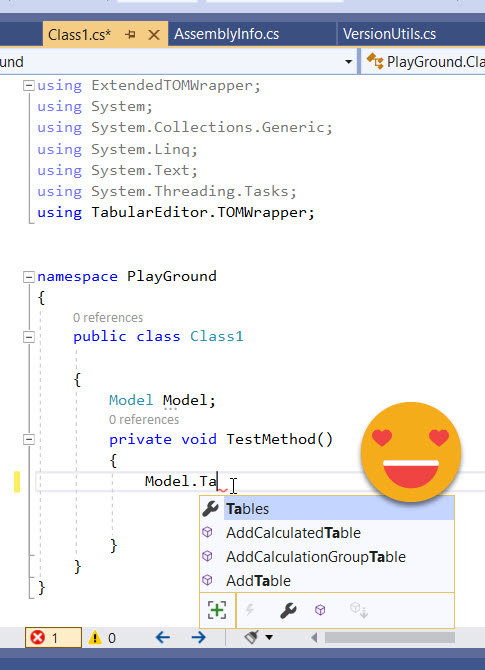Open the VersionUtils.cs tab
Viewport: 485px width, 670px height.
click(389, 34)
